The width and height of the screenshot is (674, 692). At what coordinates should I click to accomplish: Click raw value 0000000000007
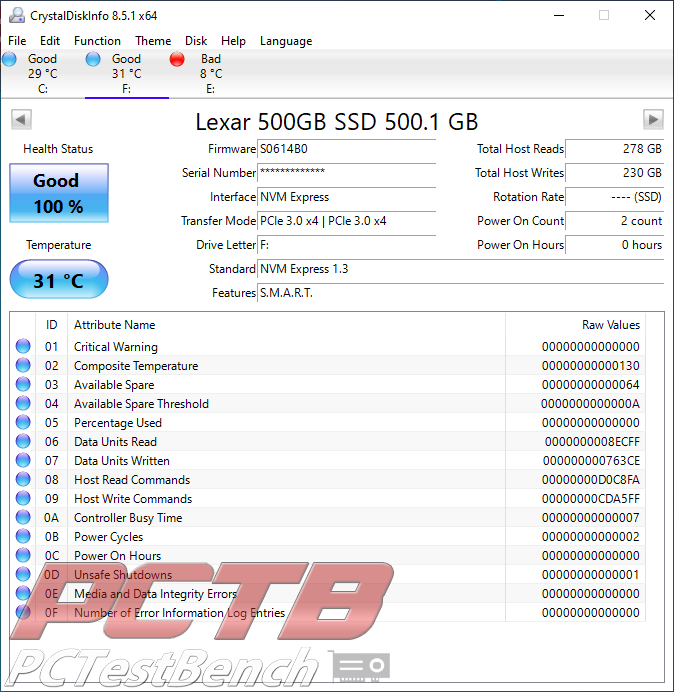click(x=591, y=518)
